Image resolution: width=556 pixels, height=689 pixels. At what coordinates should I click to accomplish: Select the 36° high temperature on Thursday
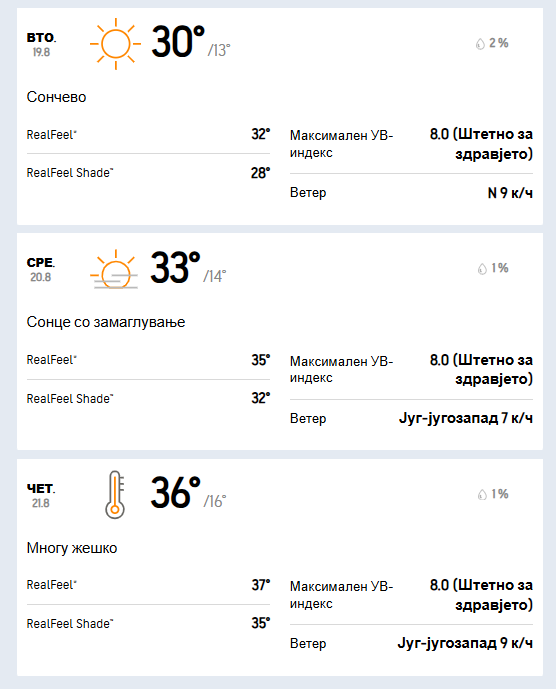click(x=175, y=493)
